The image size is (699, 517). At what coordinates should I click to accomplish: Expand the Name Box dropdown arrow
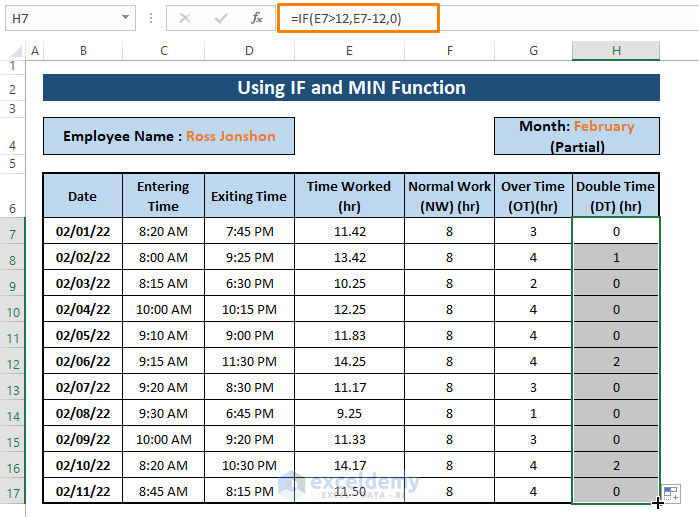click(126, 18)
